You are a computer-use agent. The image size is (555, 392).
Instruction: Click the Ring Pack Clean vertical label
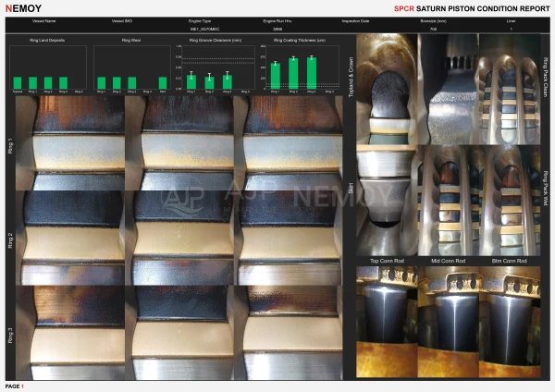[x=546, y=75]
